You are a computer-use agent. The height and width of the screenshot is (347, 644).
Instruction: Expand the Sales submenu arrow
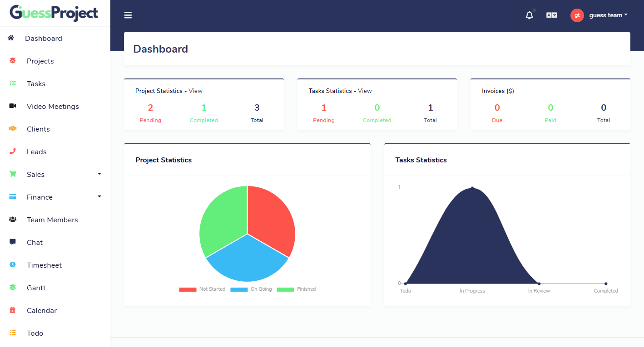pyautogui.click(x=99, y=174)
